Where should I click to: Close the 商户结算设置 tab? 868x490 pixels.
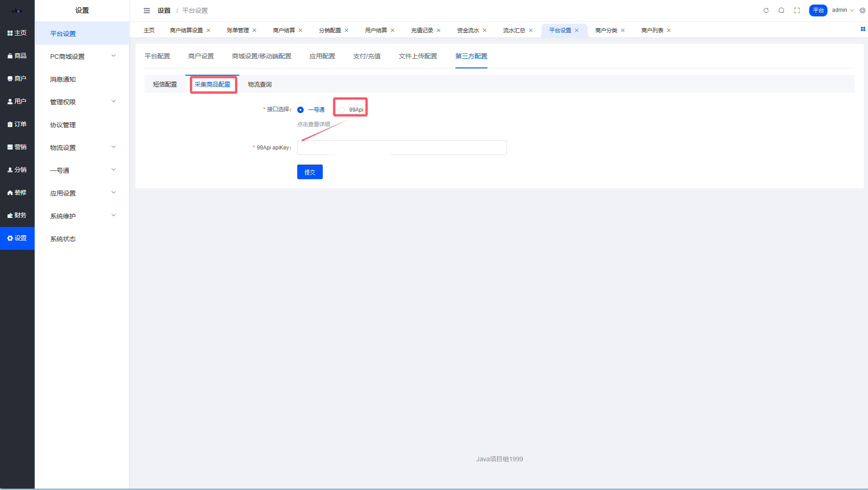(208, 31)
